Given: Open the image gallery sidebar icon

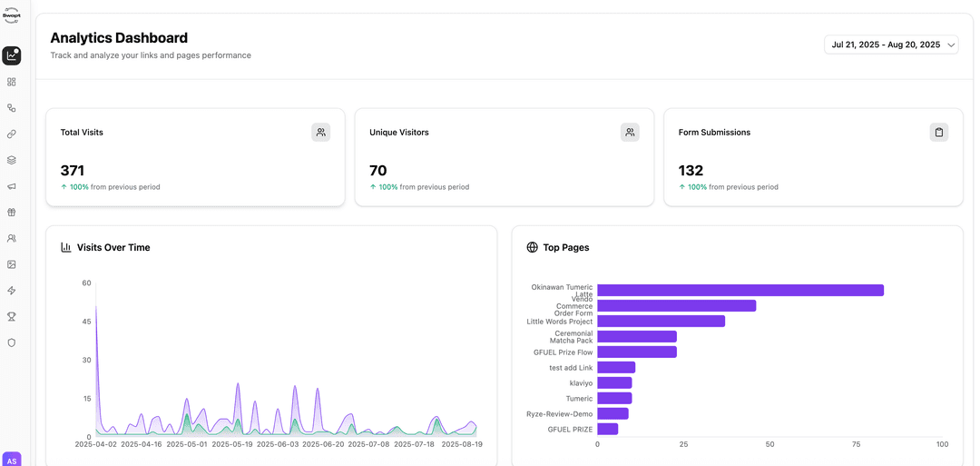Looking at the screenshot, I should (12, 264).
